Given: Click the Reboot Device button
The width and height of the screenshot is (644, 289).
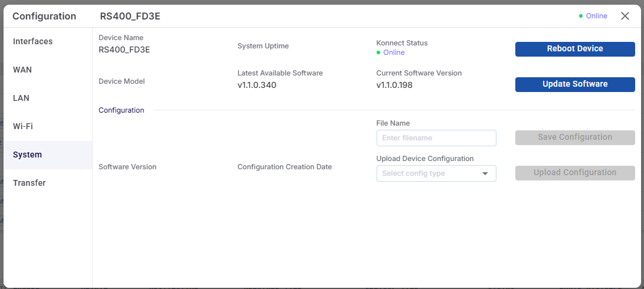Looking at the screenshot, I should [x=575, y=49].
